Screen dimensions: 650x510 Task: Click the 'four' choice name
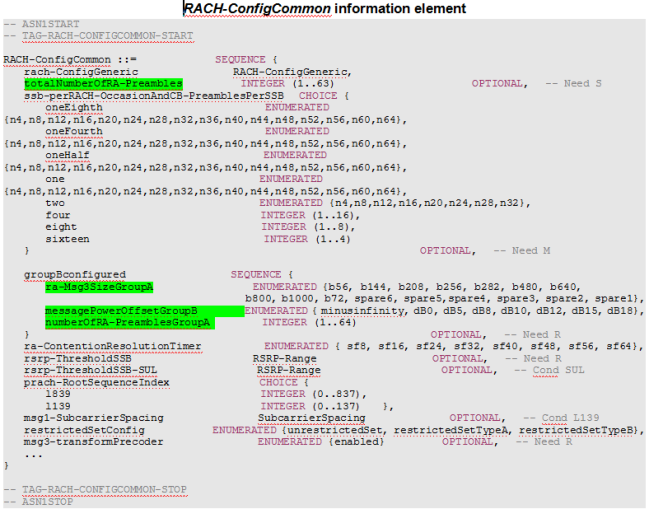58,215
